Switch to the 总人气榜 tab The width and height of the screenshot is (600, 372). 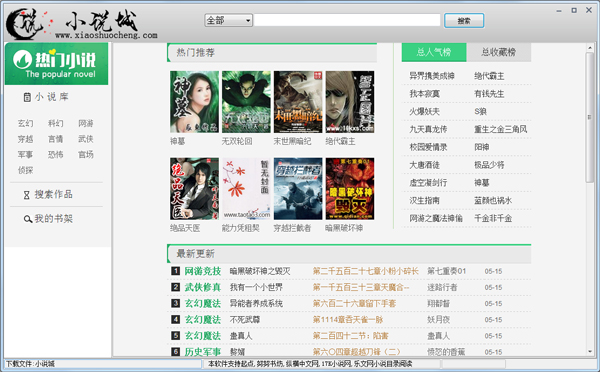[x=434, y=52]
